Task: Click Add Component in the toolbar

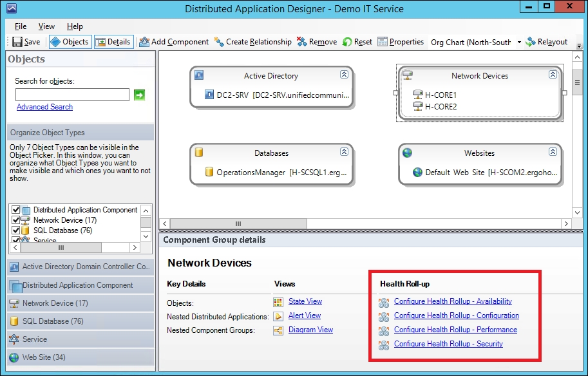Action: [174, 42]
